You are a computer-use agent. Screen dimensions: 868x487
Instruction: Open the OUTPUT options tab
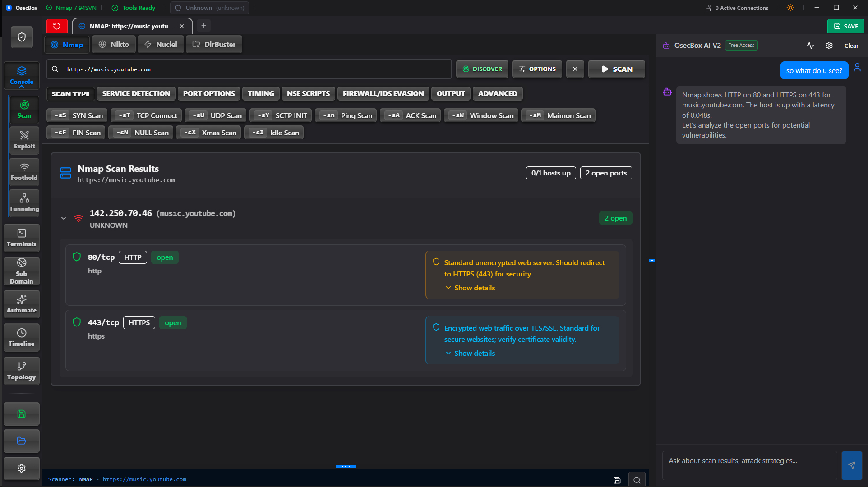(x=451, y=93)
